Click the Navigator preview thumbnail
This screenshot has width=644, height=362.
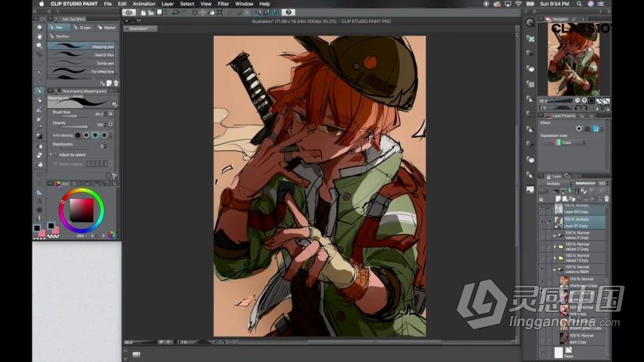pos(573,60)
